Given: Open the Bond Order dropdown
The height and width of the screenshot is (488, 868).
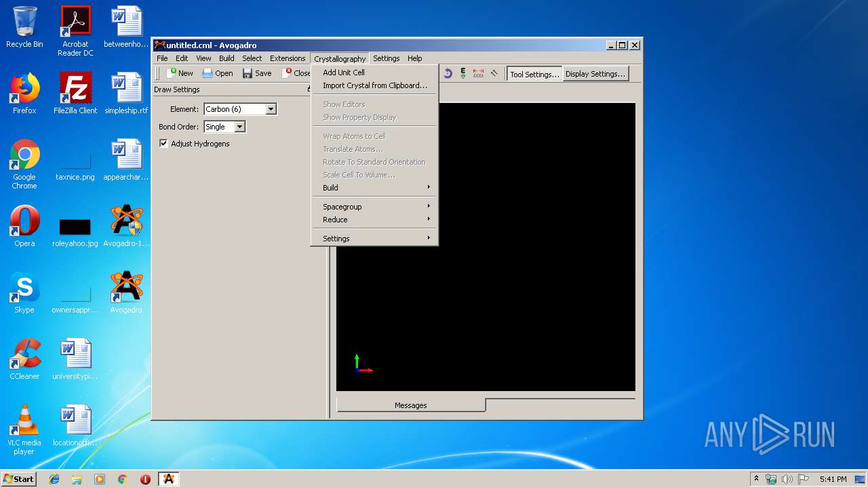Looking at the screenshot, I should [224, 127].
